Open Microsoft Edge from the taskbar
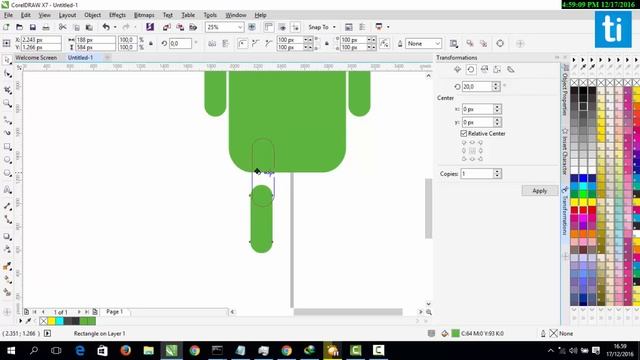Screen dimensions: 640x360 pos(80,351)
